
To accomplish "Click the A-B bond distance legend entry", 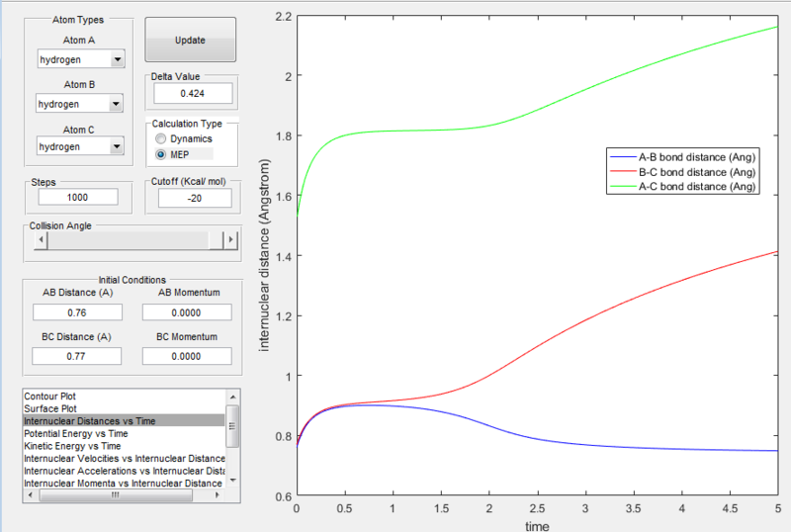I will 682,157.
